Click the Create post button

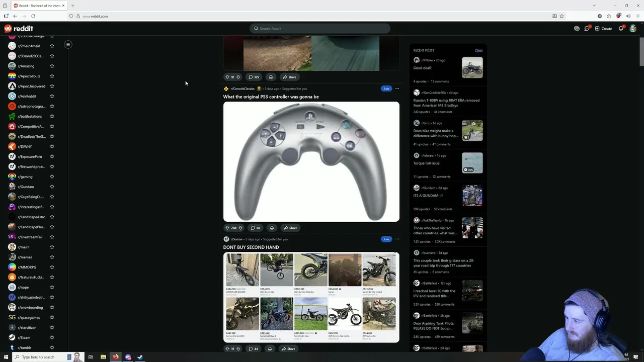click(603, 29)
